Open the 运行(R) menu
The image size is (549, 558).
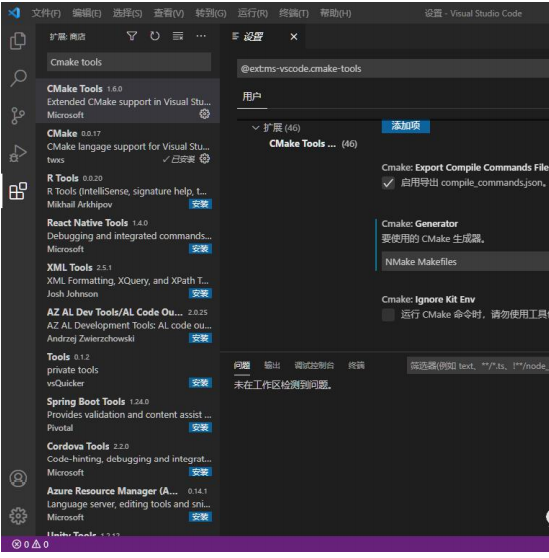pyautogui.click(x=253, y=14)
